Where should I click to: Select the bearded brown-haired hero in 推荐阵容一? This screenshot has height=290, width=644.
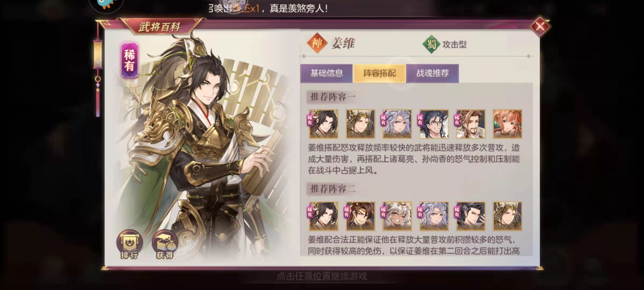point(471,124)
